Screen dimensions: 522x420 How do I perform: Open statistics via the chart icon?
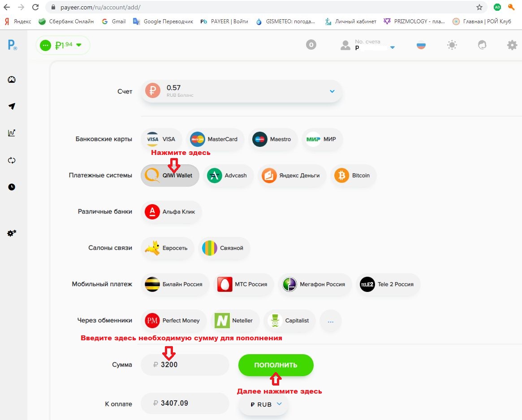(11, 133)
